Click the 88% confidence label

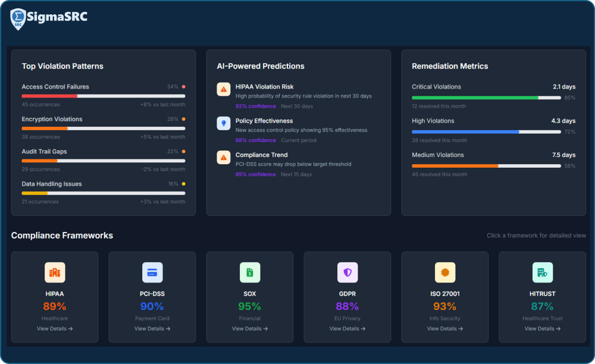pos(255,140)
